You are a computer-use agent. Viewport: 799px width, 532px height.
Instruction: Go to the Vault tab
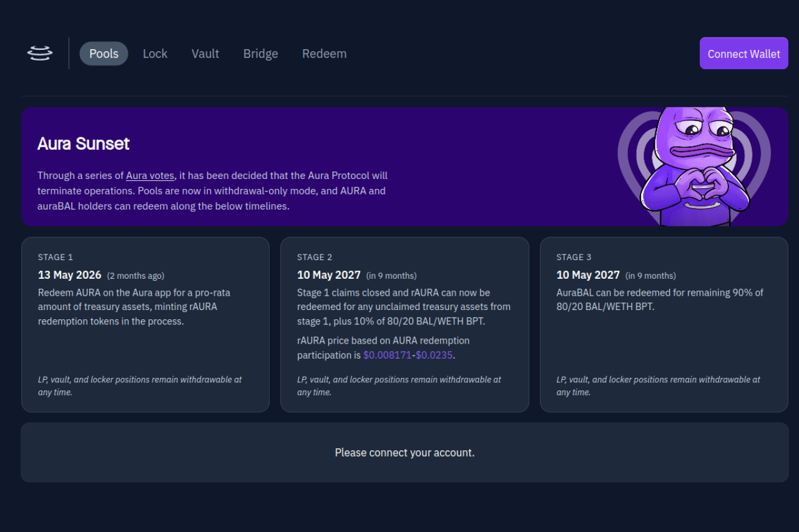pyautogui.click(x=205, y=54)
